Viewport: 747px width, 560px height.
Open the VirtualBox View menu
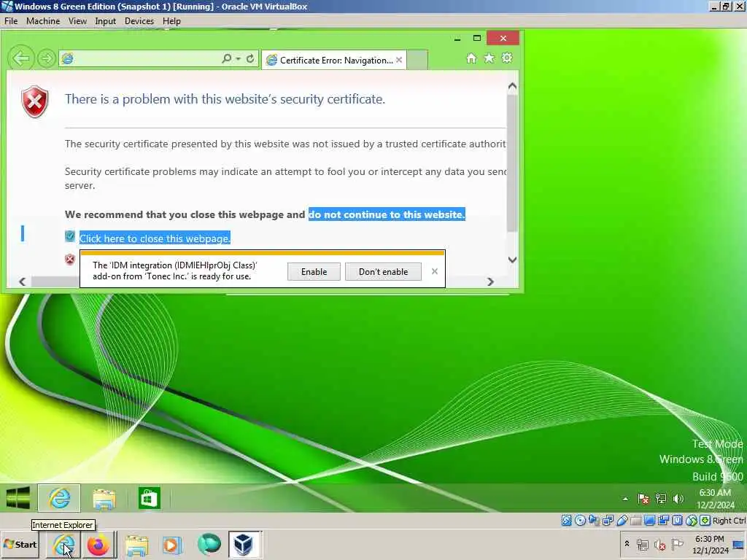pyautogui.click(x=77, y=21)
